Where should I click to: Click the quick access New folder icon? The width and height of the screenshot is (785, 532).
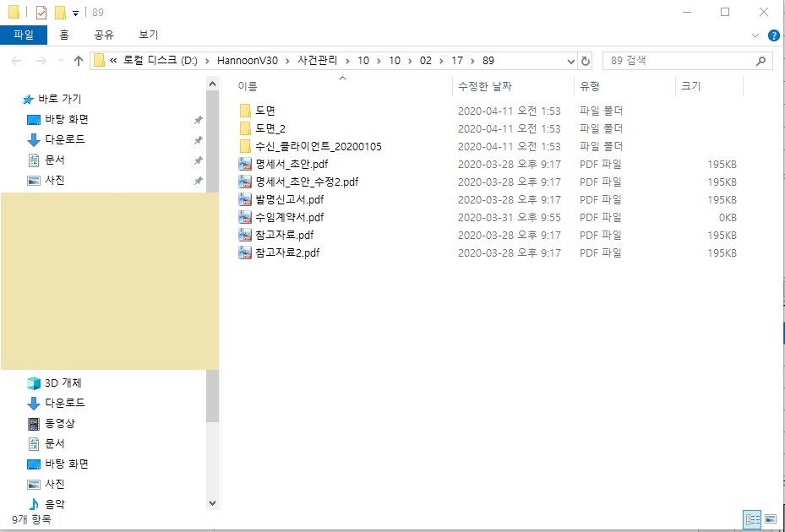60,12
